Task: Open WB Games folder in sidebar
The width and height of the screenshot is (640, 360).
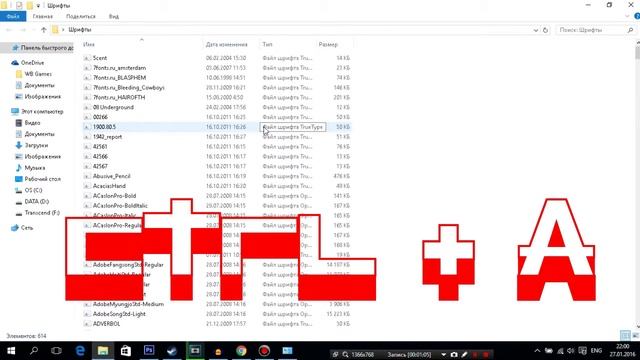Action: point(38,74)
